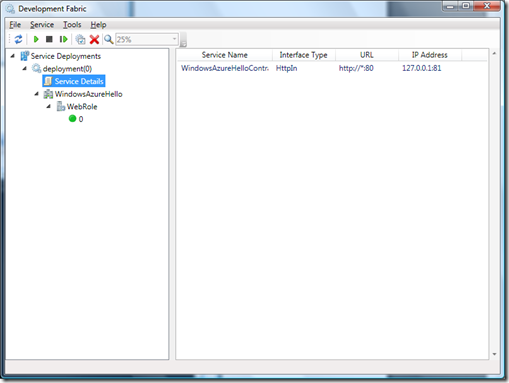Viewport: 509px width, 383px height.
Task: Click the refresh toolbar icon
Action: click(18, 39)
